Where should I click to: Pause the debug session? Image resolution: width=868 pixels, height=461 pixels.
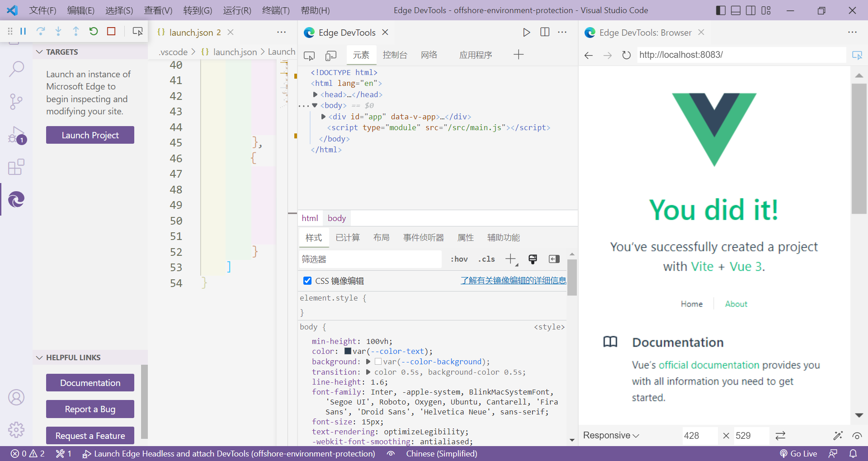[23, 31]
